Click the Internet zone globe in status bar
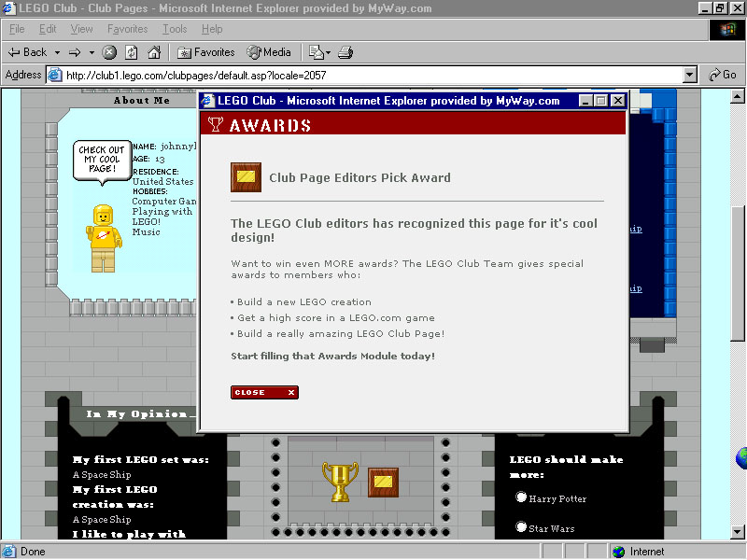Viewport: 747px width, 560px height. tap(618, 552)
